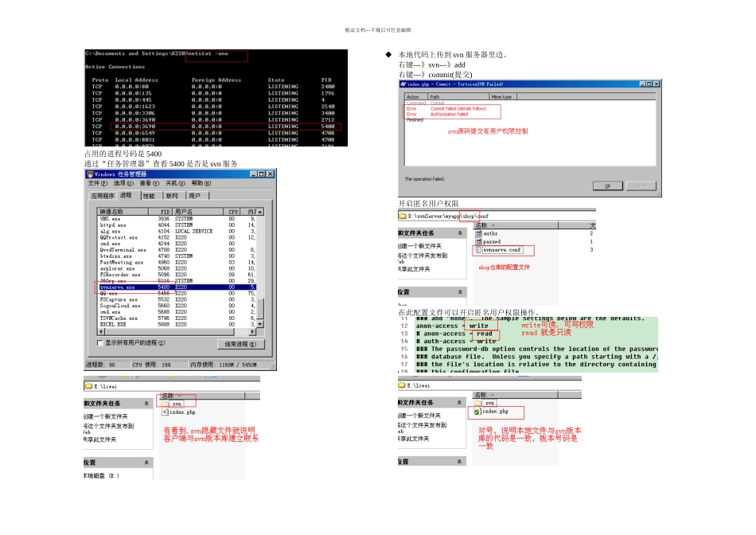This screenshot has height=535, width=756.
Task: Click the TortoiseSVN commit dialog title icon
Action: [x=403, y=84]
